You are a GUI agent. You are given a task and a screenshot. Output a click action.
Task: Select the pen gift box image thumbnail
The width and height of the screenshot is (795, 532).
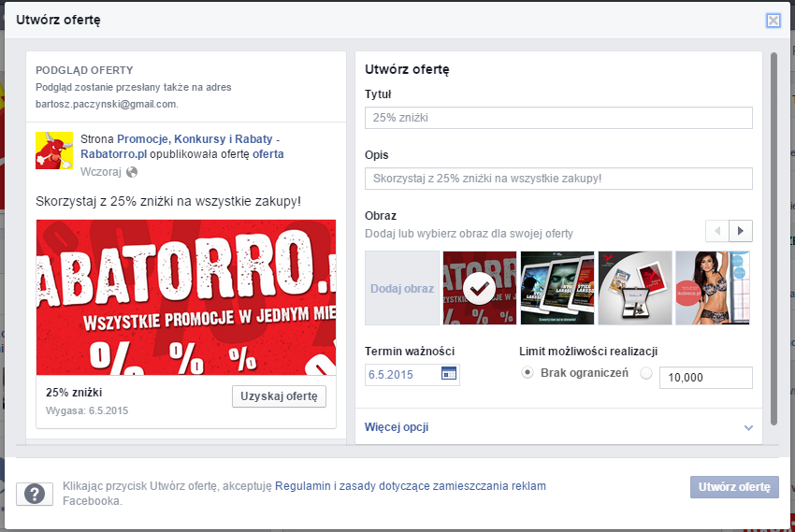tap(635, 288)
